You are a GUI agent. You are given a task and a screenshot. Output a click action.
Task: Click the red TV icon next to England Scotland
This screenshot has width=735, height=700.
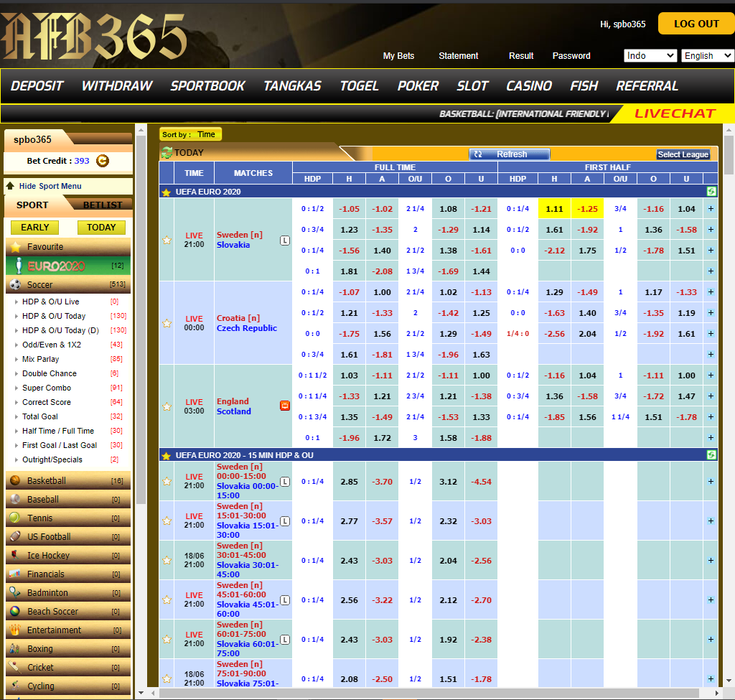[285, 405]
